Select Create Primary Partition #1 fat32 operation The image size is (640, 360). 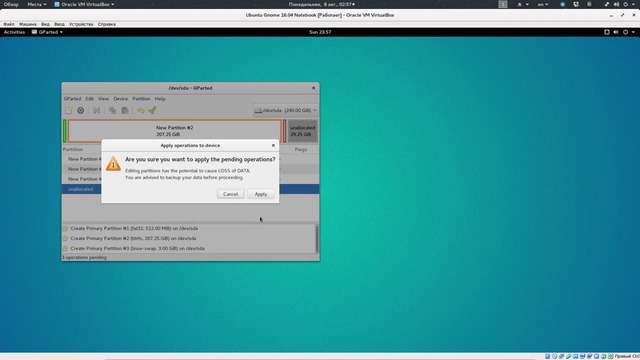(134, 229)
